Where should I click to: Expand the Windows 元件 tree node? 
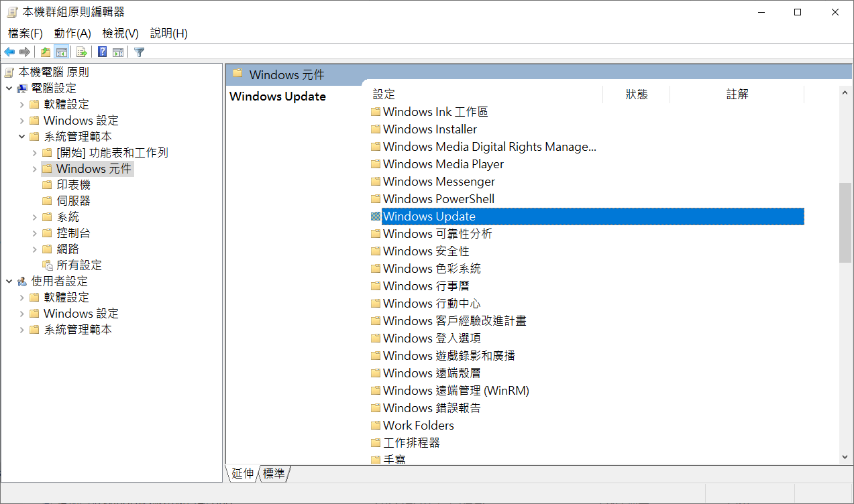coord(34,169)
